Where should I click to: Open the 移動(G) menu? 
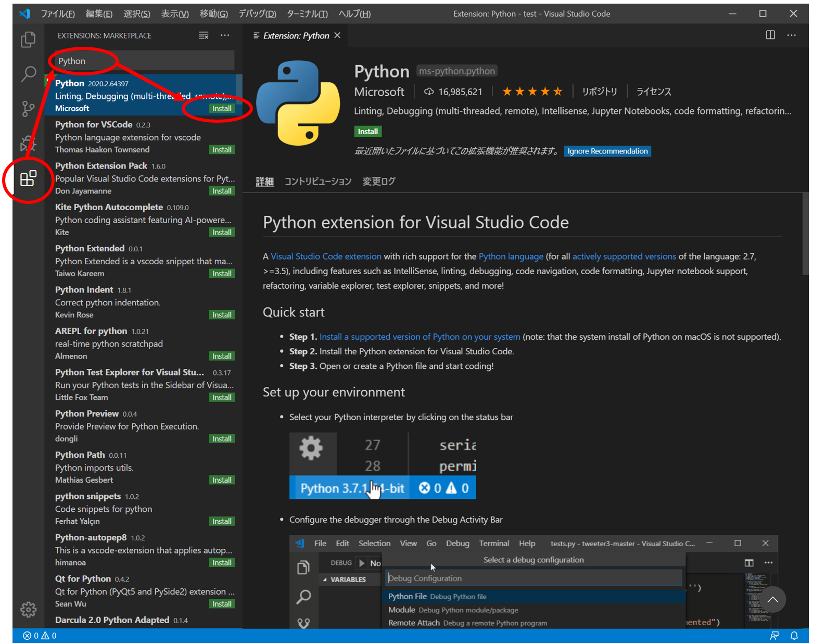[214, 14]
